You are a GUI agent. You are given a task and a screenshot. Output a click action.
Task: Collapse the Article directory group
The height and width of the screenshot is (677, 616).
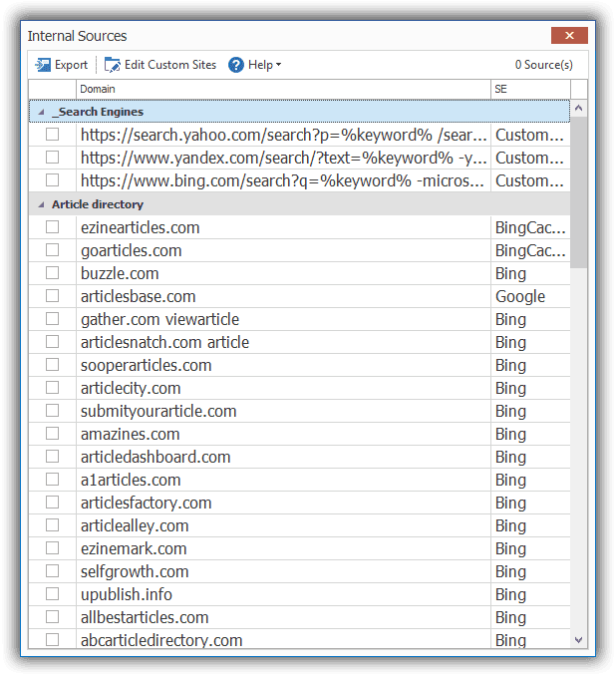click(41, 204)
